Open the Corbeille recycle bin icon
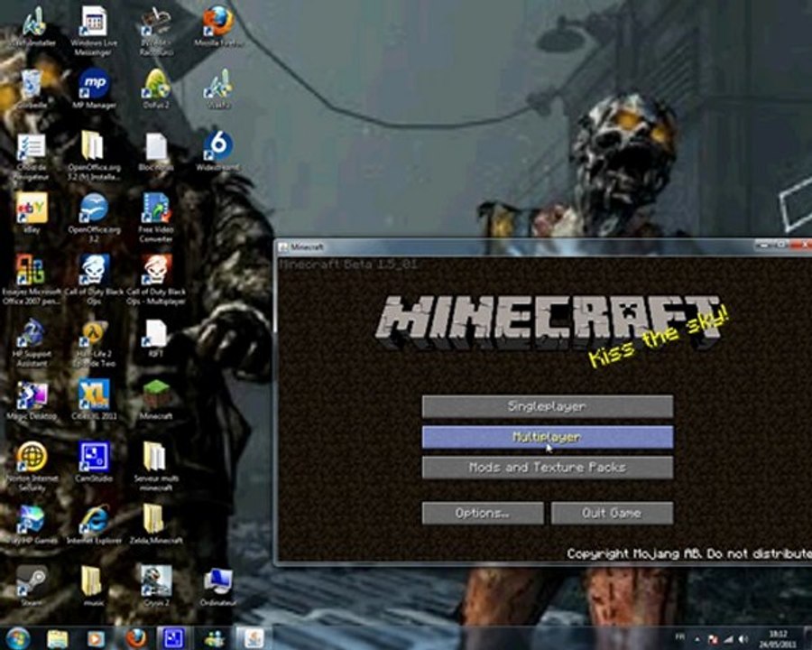 pyautogui.click(x=32, y=89)
